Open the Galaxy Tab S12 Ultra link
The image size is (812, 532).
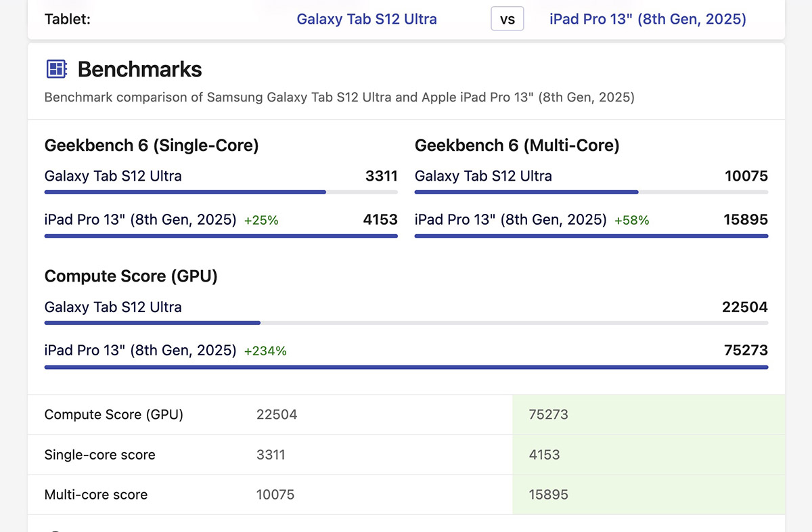[367, 19]
